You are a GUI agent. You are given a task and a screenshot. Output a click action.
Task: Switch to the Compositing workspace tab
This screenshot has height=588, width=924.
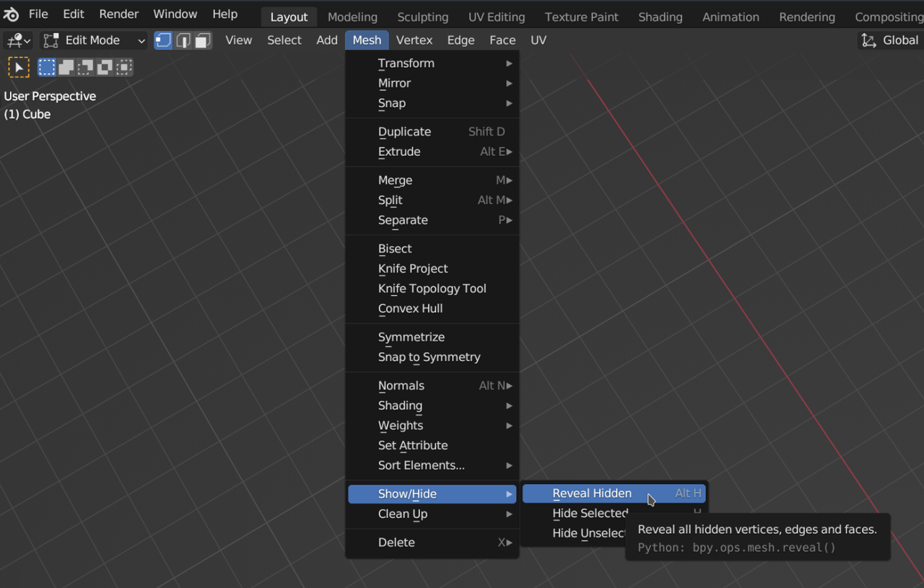889,17
